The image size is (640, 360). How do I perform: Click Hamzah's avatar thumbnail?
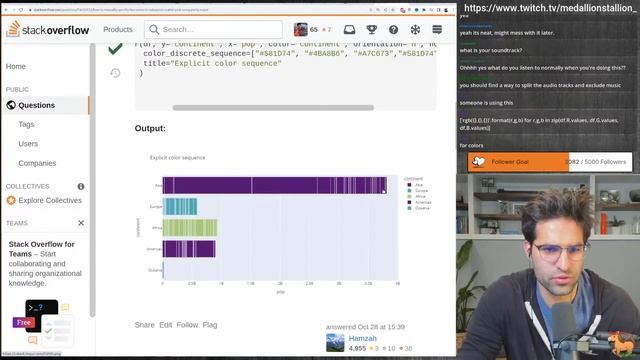tap(335, 343)
